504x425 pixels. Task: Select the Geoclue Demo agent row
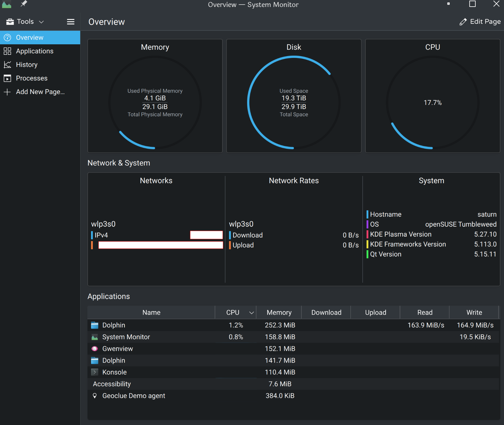pyautogui.click(x=293, y=396)
